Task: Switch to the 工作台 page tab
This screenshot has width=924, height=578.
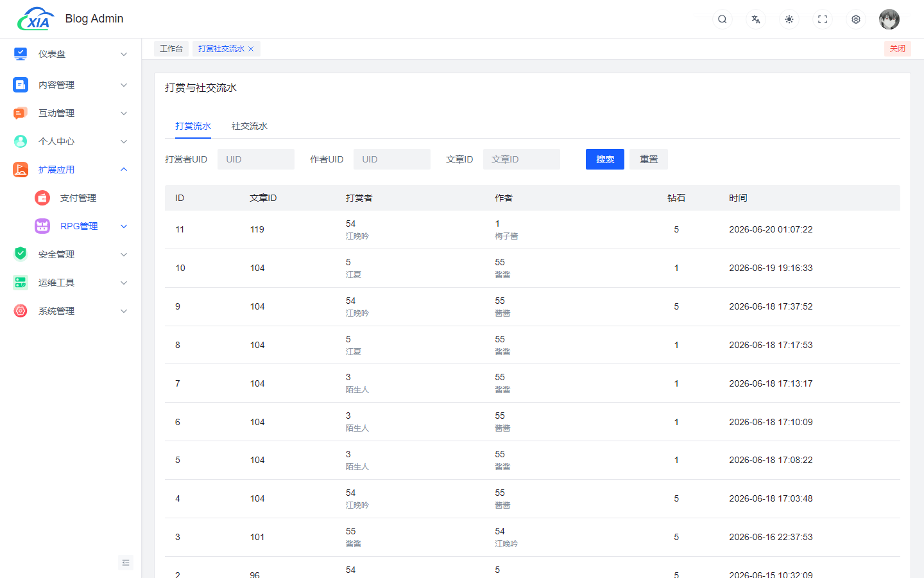Action: (x=171, y=49)
